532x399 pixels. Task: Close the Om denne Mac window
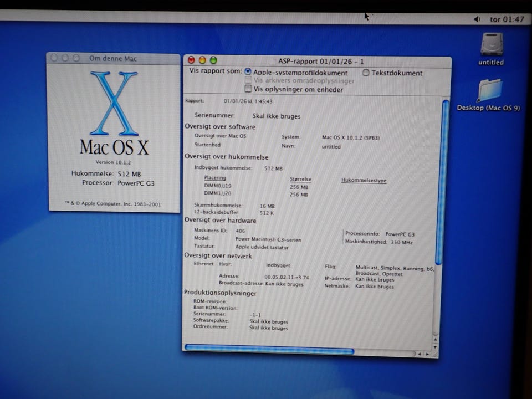point(54,58)
